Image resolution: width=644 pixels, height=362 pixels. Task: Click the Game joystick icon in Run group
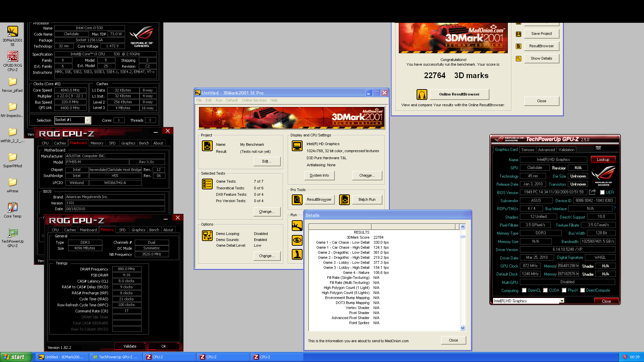pyautogui.click(x=297, y=255)
